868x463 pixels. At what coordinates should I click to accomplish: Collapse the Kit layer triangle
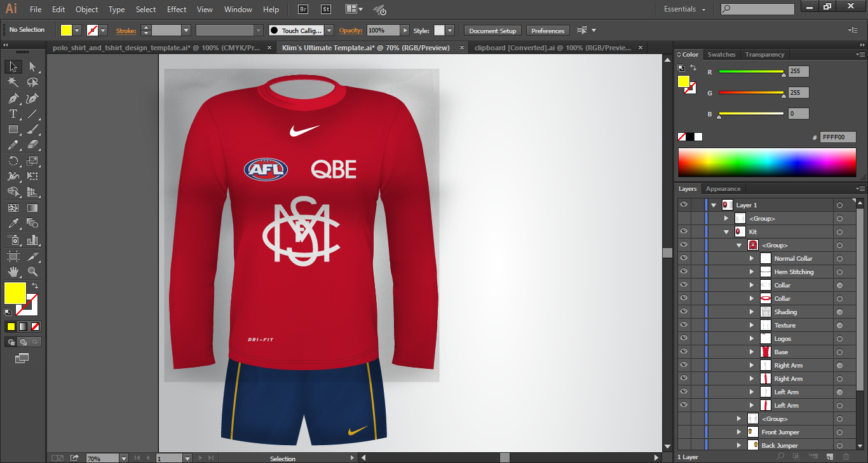726,231
